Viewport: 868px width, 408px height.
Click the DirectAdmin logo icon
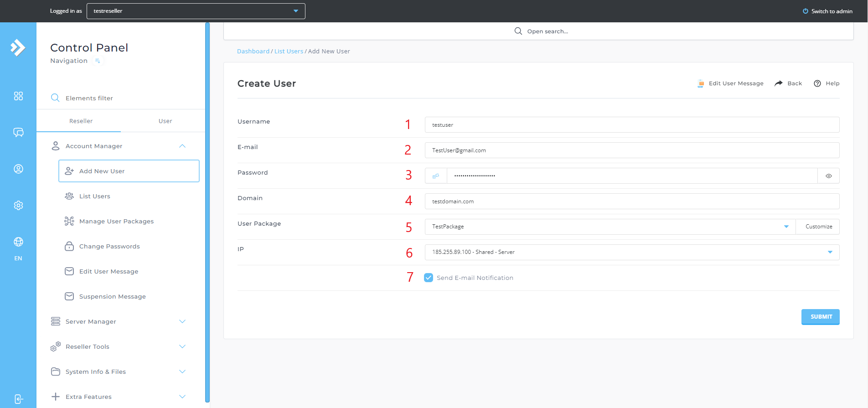[x=18, y=47]
